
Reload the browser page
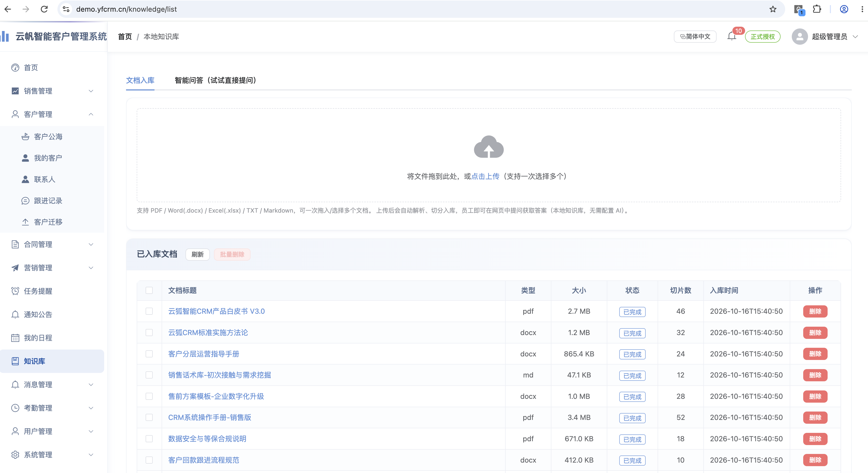point(44,9)
